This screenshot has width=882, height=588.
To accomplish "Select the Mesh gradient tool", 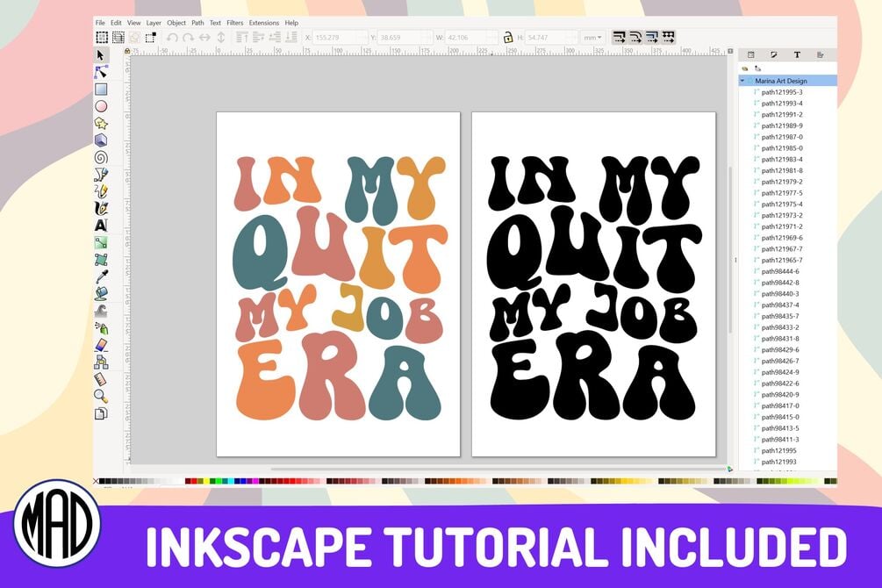I will [101, 260].
